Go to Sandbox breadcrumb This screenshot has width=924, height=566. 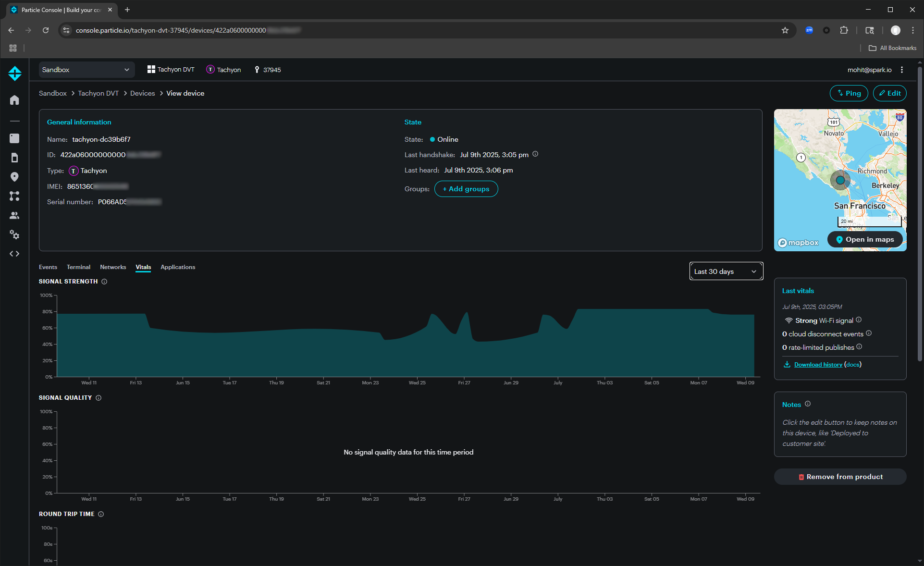(53, 93)
